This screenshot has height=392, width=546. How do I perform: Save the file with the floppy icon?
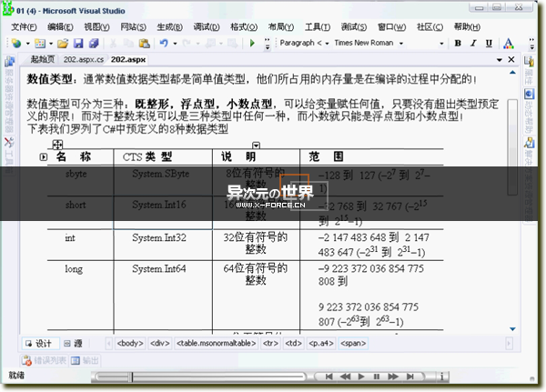(x=78, y=43)
